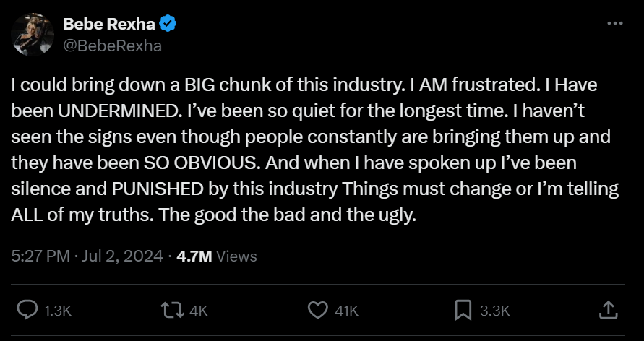Click the 1.3K replies count
The width and height of the screenshot is (644, 341).
(x=58, y=311)
